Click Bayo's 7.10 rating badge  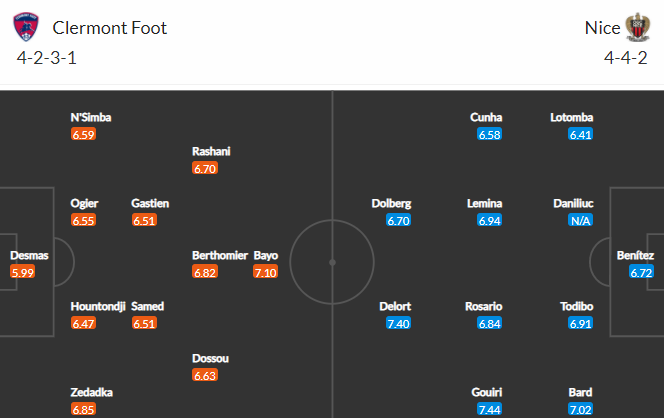point(266,272)
